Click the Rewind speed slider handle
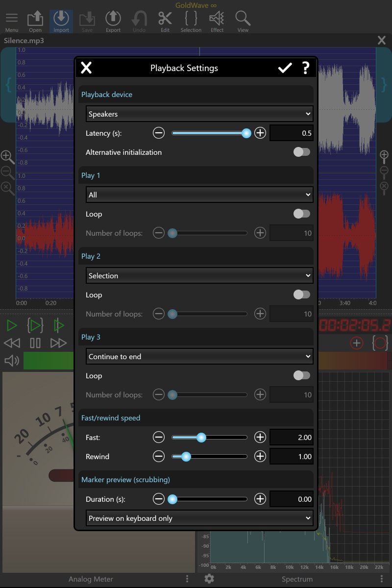 point(186,456)
